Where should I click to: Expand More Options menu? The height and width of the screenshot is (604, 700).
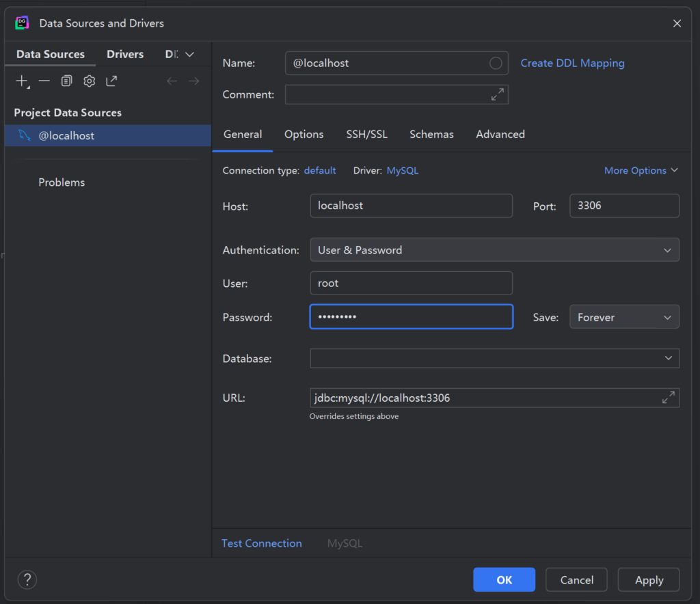click(641, 171)
